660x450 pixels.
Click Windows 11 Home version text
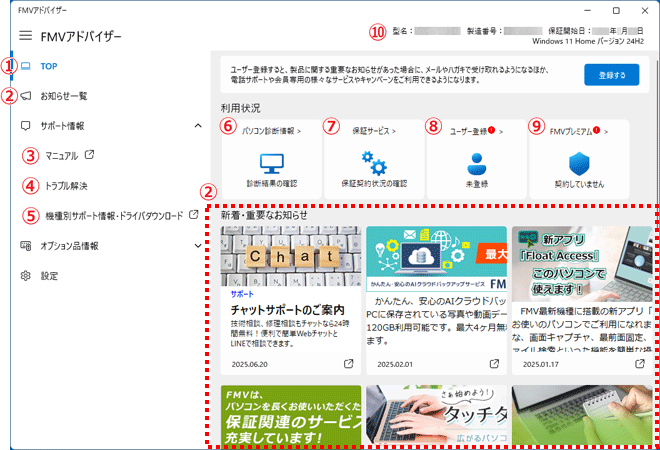click(588, 41)
